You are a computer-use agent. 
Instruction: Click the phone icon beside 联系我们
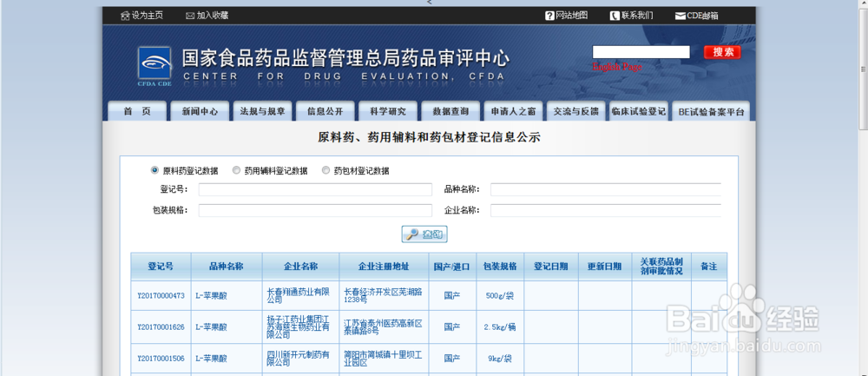615,16
